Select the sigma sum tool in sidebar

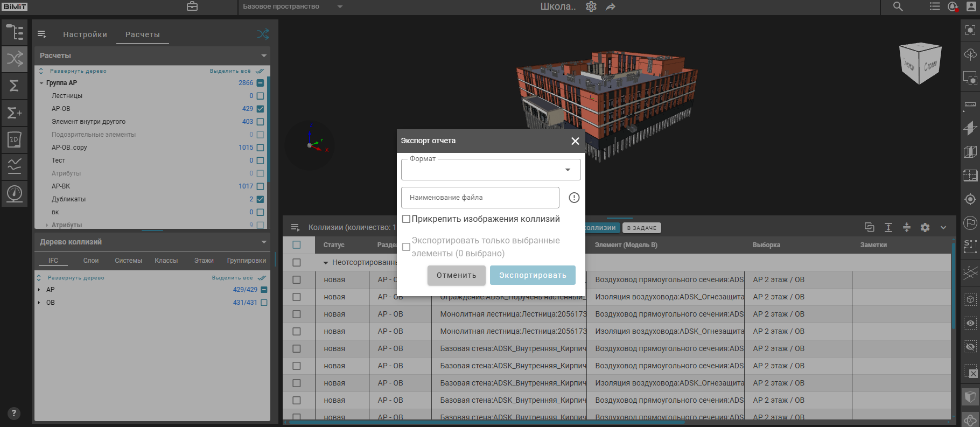[x=15, y=86]
